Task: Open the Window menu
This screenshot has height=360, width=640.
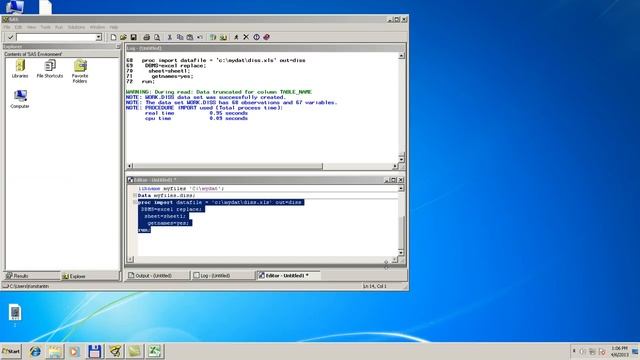Action: (97, 27)
